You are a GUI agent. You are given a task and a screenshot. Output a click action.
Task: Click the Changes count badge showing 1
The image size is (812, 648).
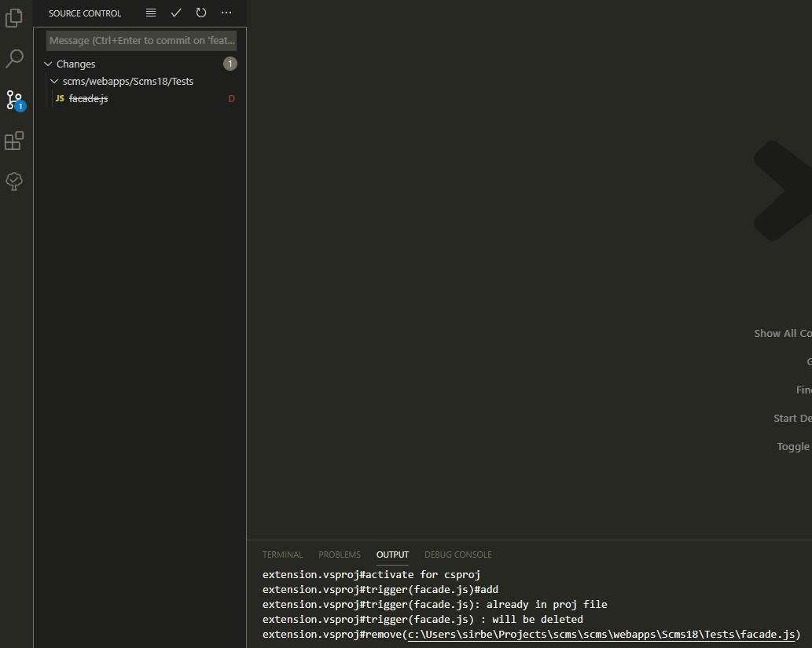click(230, 64)
